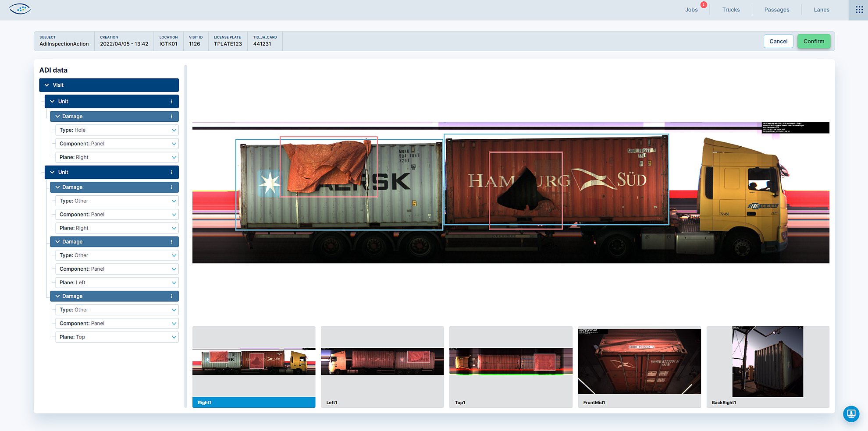Open options menu of the Left-plane Damage

tap(171, 241)
